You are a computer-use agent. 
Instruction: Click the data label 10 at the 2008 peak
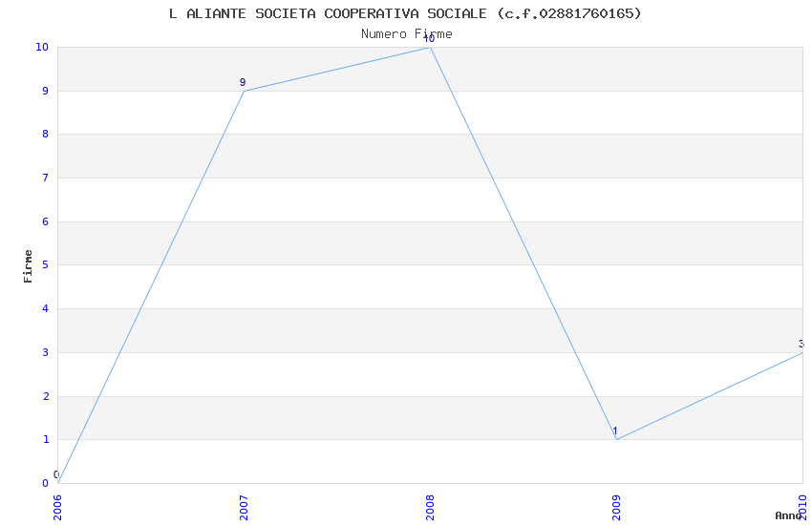429,38
